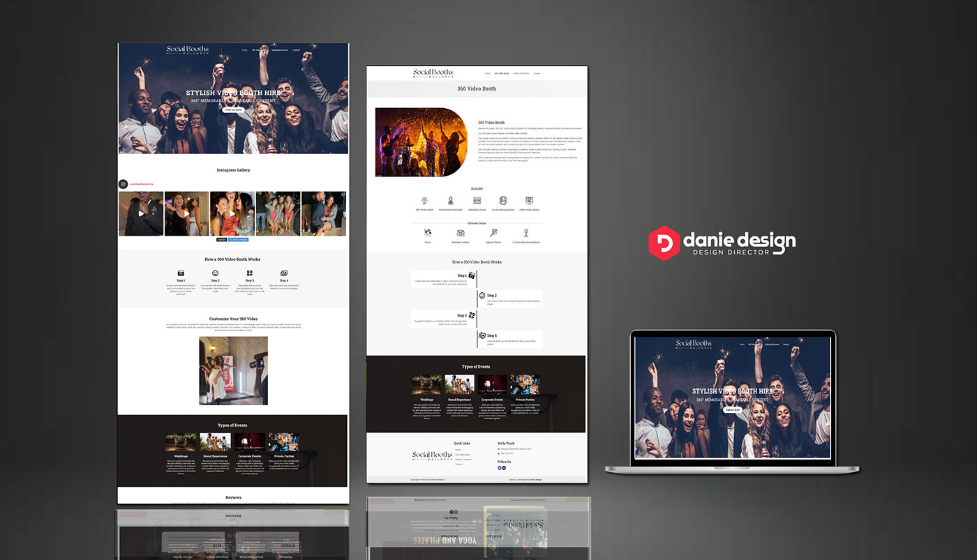Click Find out more button in left homepage
The height and width of the screenshot is (560, 977).
coord(234,109)
